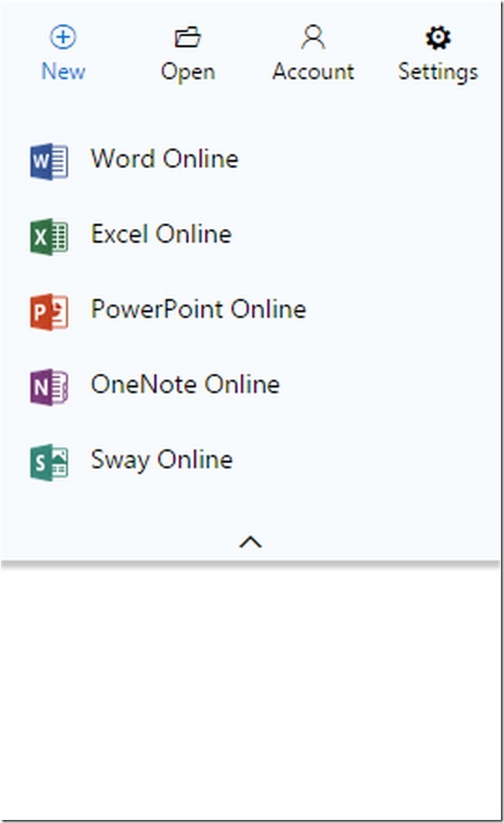The height and width of the screenshot is (823, 504).
Task: Click the OneNote Online app icon
Action: (x=49, y=387)
